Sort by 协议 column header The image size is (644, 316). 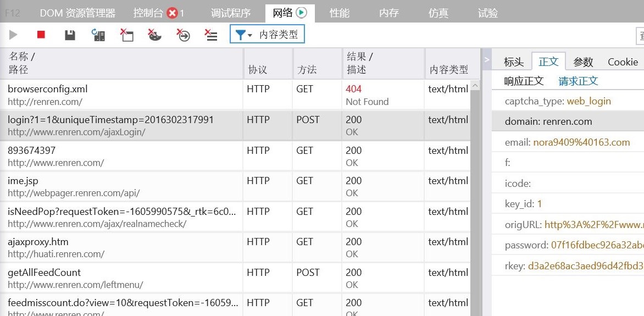268,63
